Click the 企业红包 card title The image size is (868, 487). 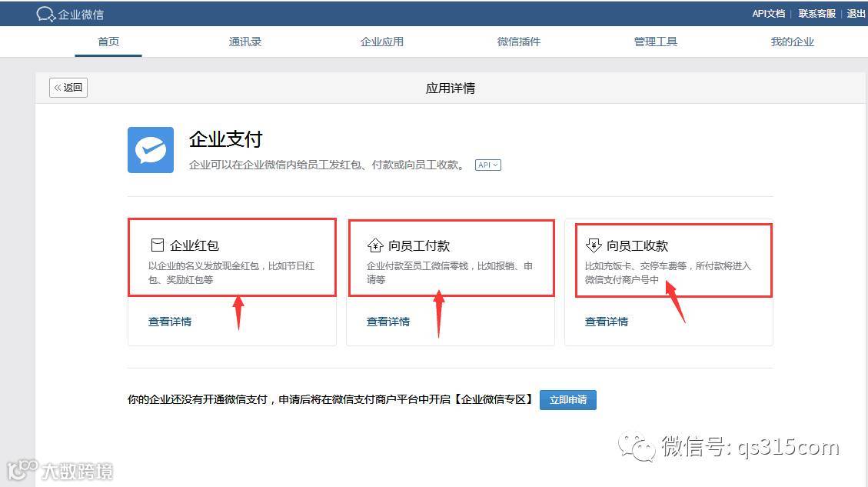tap(195, 245)
